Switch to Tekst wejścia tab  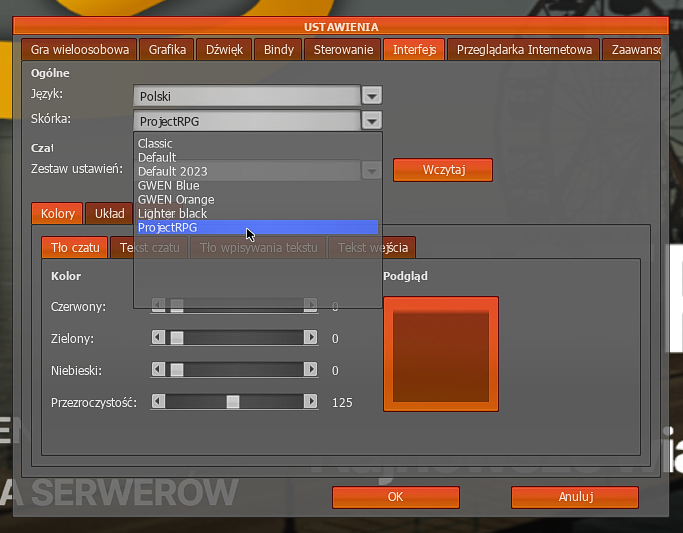pos(372,247)
